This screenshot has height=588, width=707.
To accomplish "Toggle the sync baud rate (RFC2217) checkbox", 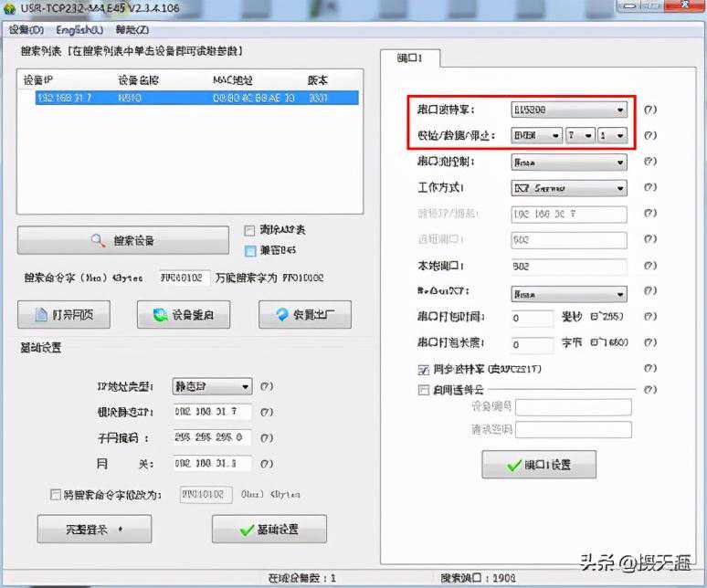I will 423,371.
